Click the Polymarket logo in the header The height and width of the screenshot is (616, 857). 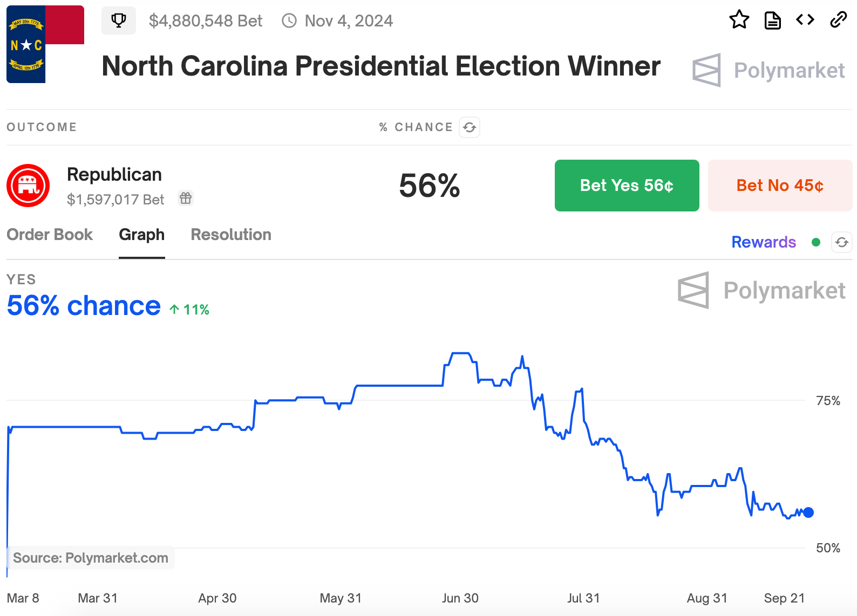(x=768, y=70)
